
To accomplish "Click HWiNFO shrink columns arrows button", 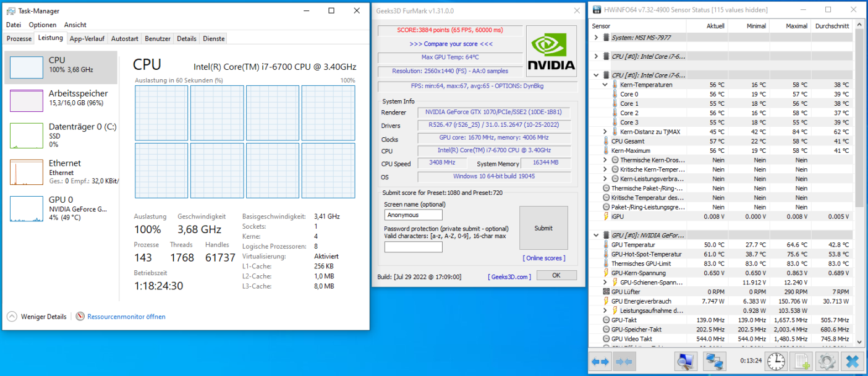I will 623,362.
